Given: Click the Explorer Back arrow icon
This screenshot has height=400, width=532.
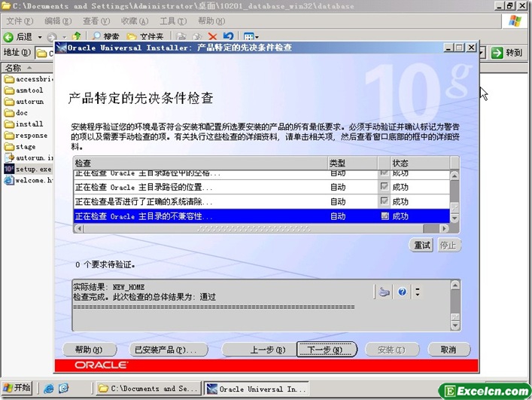Looking at the screenshot, I should (8, 37).
